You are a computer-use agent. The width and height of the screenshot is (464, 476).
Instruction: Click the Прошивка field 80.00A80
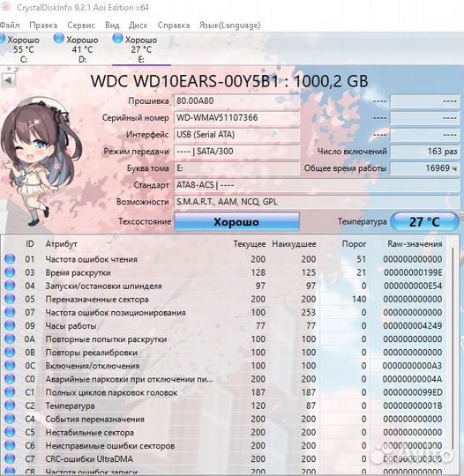pos(236,100)
